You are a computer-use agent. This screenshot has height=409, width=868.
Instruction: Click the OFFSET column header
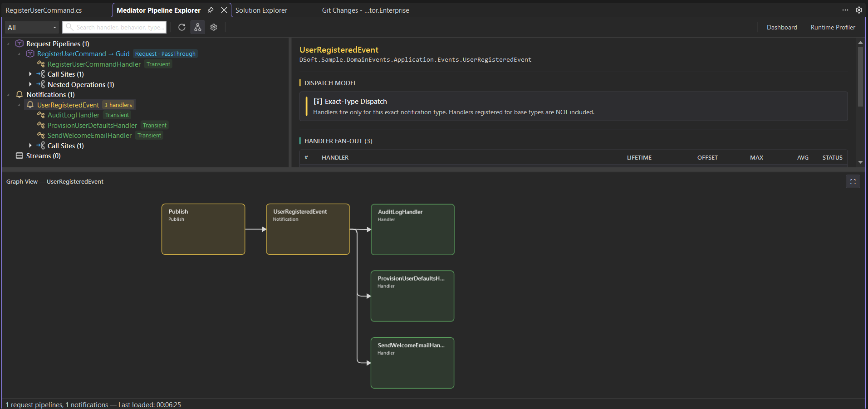pyautogui.click(x=707, y=157)
